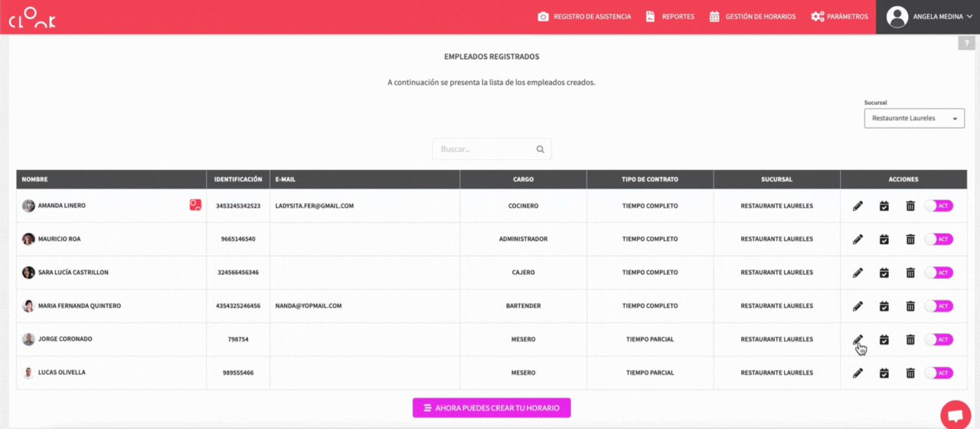Edit Jorge Coronado with pencil icon

coord(857,339)
